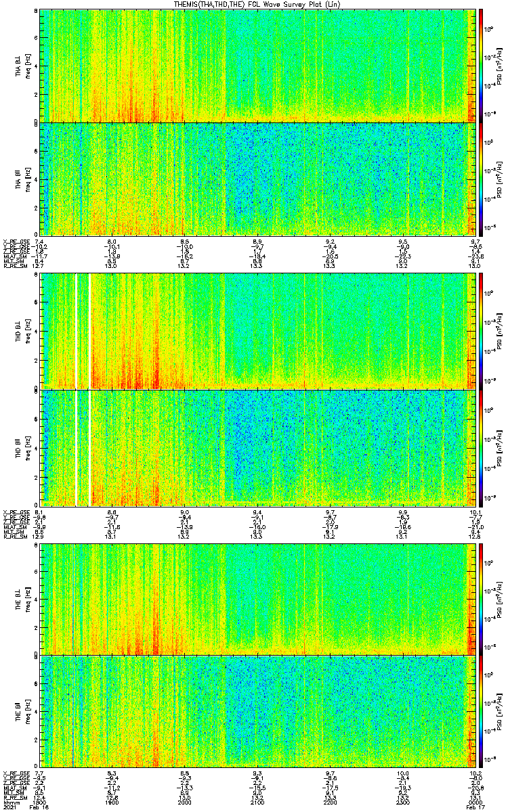Click the hhmm axis label
508x812 pixels.
coord(10,803)
